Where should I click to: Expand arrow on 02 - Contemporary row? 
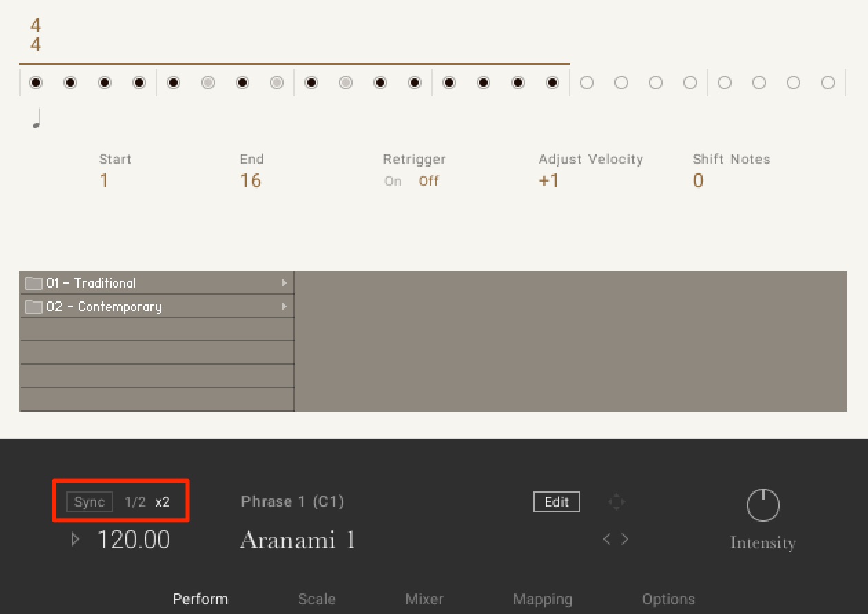pos(284,306)
